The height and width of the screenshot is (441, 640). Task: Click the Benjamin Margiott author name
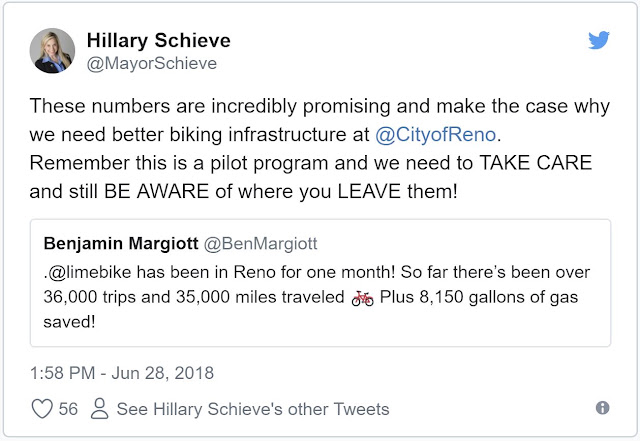(121, 243)
